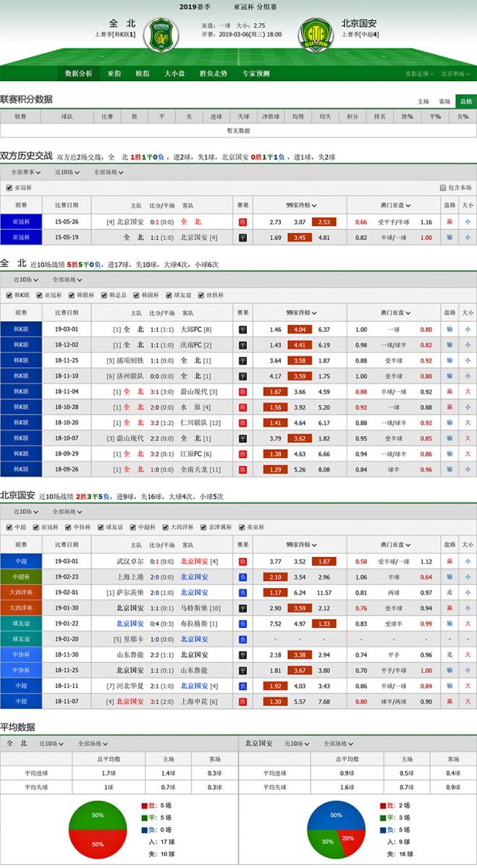
Task: Open 全北 team link in 蔚山现代 18-11-04 row
Action: click(x=132, y=391)
